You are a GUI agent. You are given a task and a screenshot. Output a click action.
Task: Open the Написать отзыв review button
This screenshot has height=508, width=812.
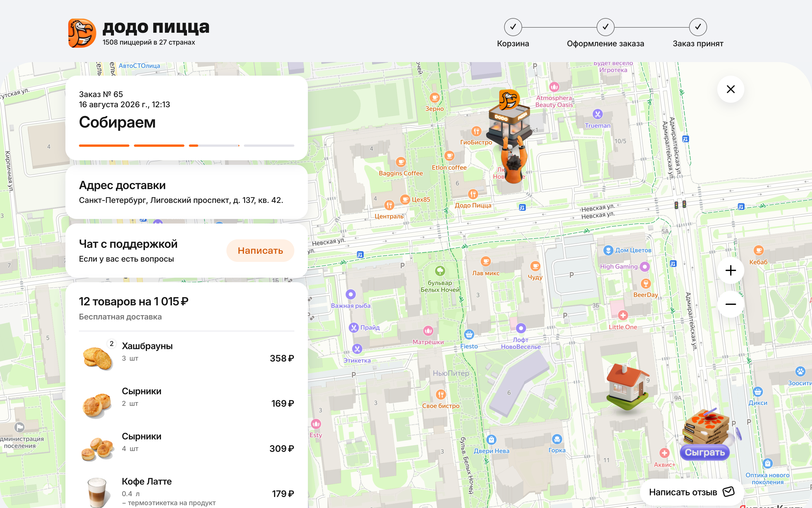tap(692, 492)
